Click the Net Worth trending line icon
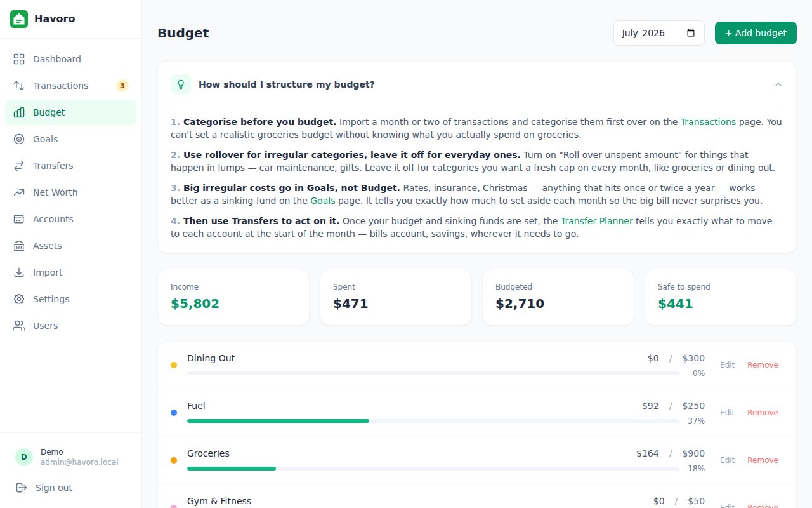 point(19,192)
